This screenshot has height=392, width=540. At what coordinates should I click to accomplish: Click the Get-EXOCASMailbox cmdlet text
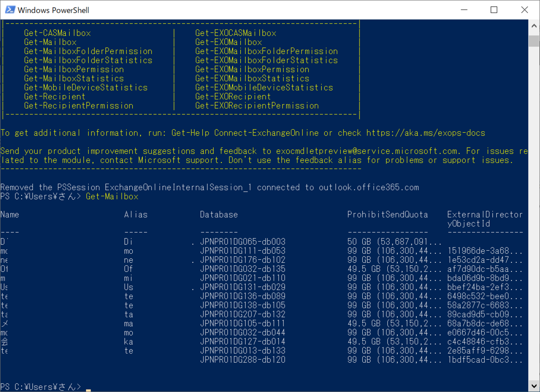pyautogui.click(x=236, y=33)
